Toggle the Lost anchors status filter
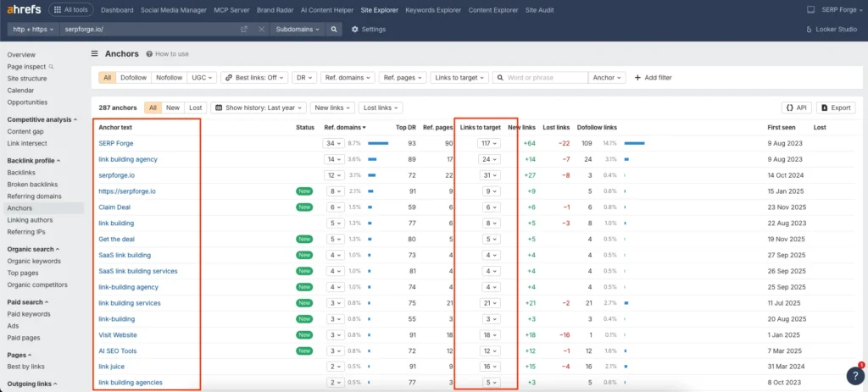This screenshot has height=392, width=868. 195,108
